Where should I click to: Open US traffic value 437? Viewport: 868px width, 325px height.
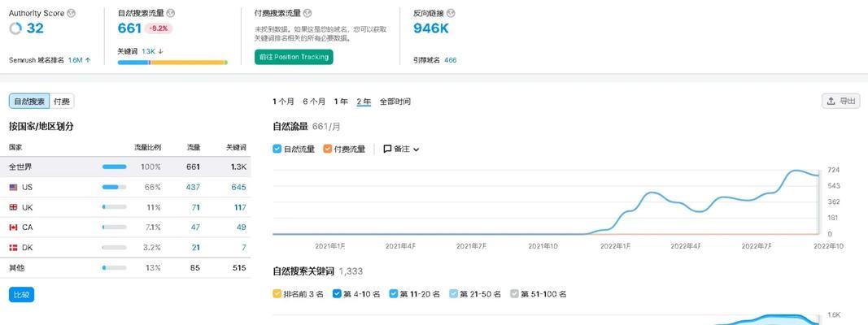point(193,188)
